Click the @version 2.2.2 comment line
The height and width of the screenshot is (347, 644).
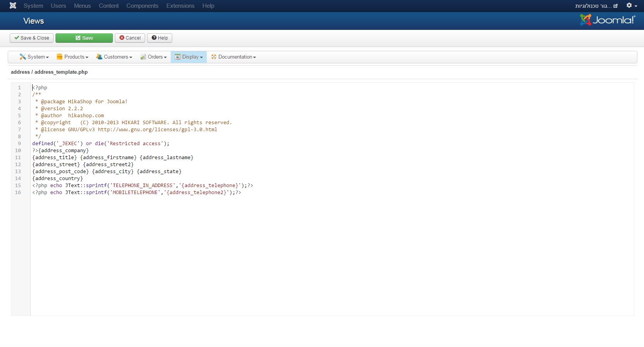pos(59,109)
